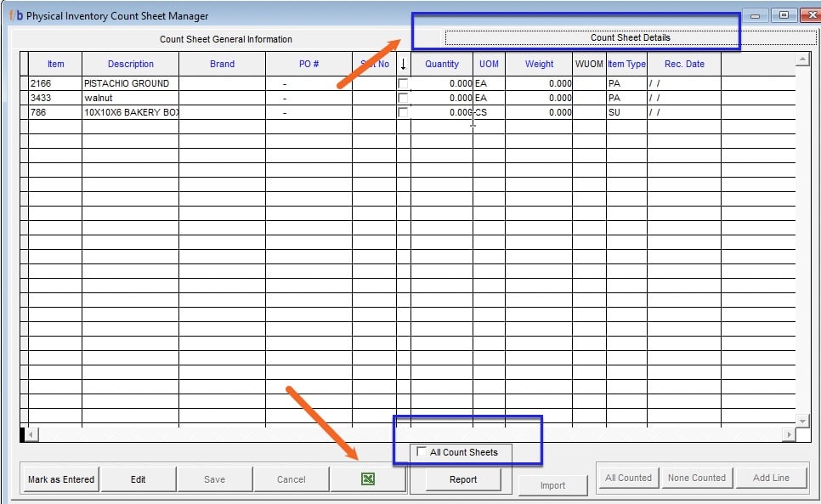821x504 pixels.
Task: Generate a Report
Action: (x=461, y=479)
